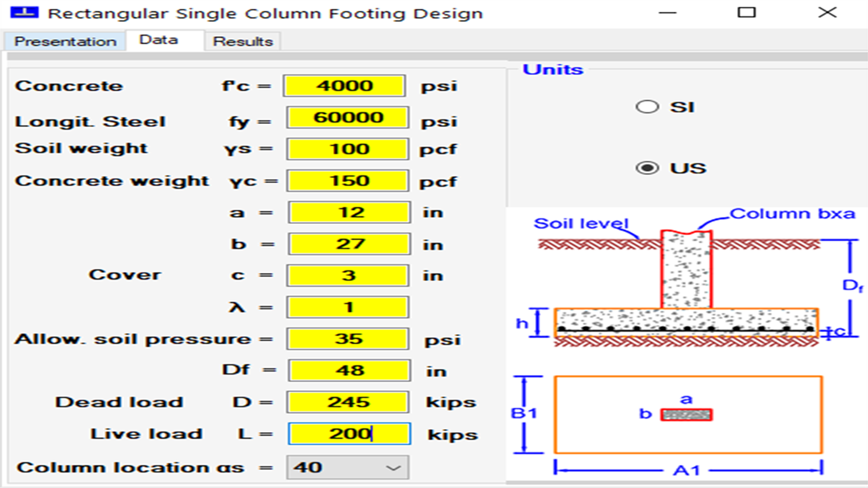Click the soil weight γs field
Image resolution: width=868 pixels, height=488 pixels.
click(x=347, y=149)
